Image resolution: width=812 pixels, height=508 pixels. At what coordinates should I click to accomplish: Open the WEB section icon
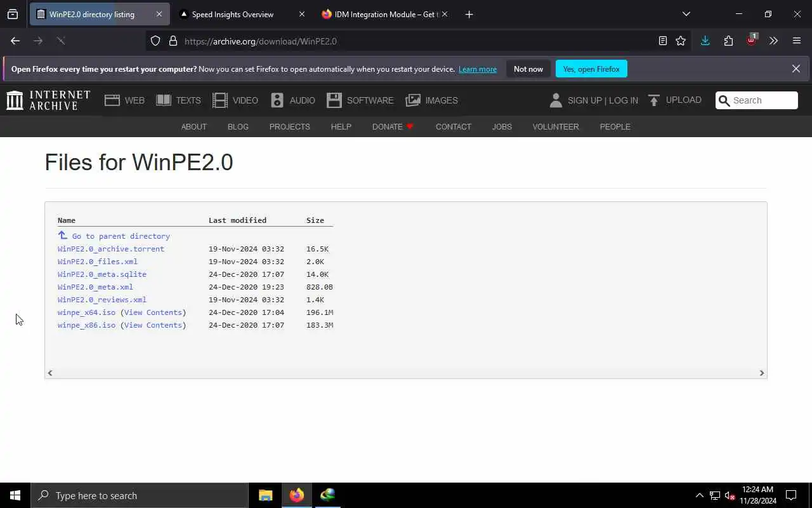coord(112,100)
